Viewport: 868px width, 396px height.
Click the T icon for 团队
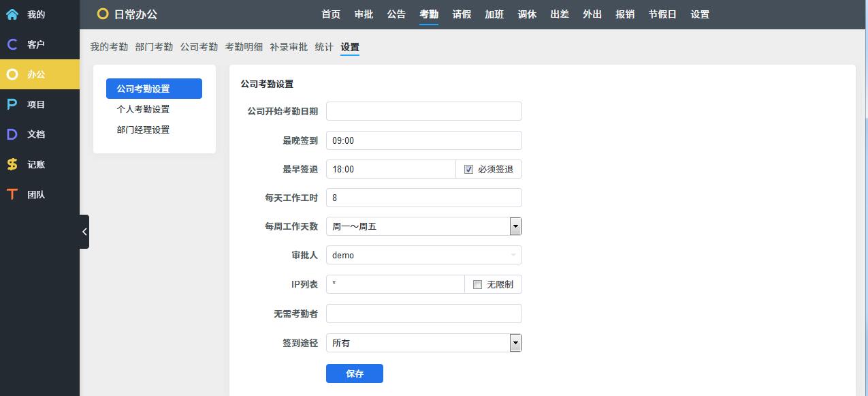coord(12,194)
